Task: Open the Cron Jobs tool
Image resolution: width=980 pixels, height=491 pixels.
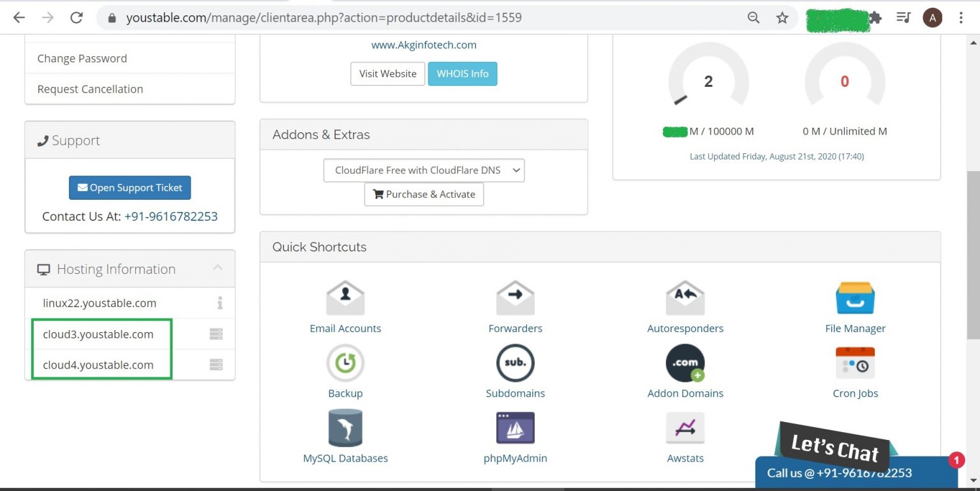Action: coord(855,372)
